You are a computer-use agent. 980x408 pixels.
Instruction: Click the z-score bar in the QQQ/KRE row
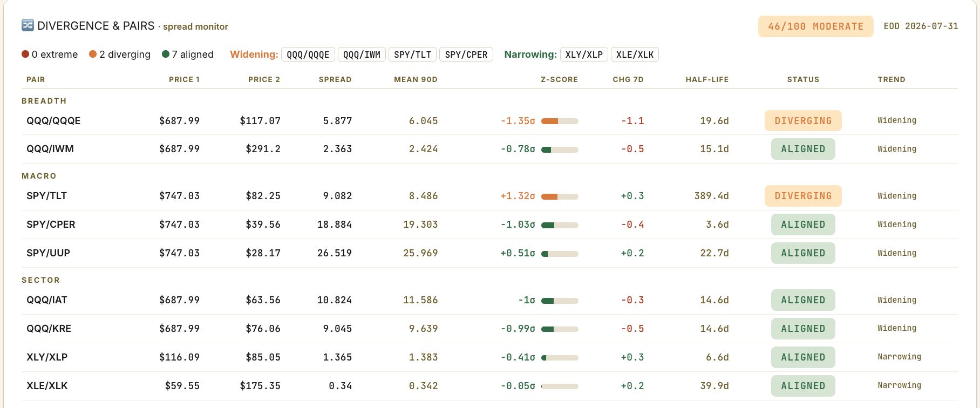(x=560, y=329)
